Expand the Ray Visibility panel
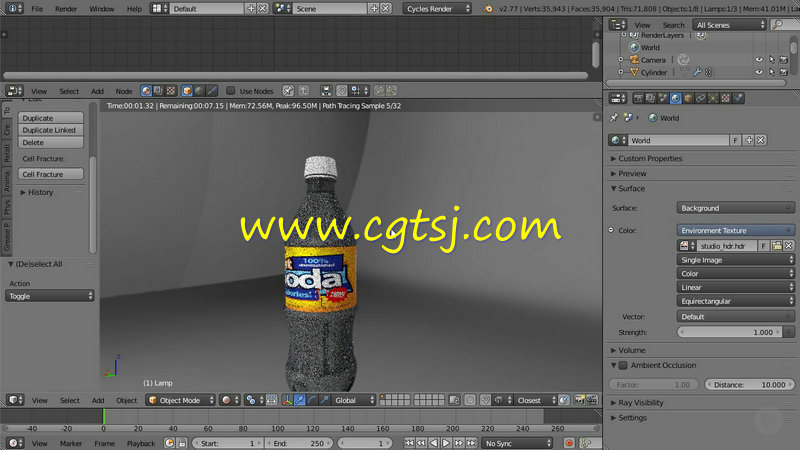800x450 pixels. [641, 403]
